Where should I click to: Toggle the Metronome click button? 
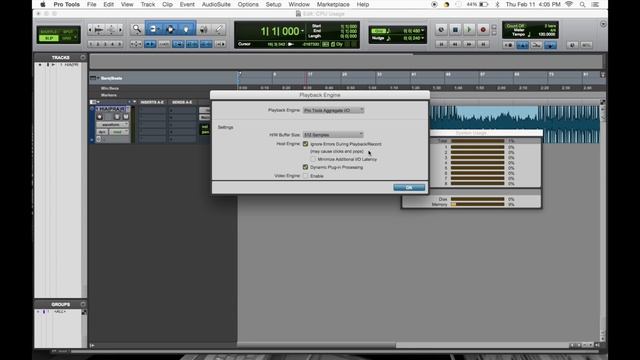coord(522,45)
